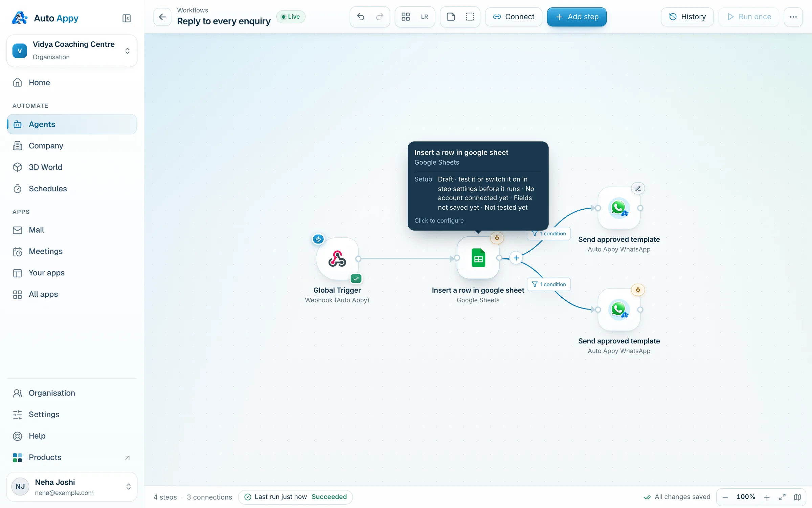
Task: Expand the Neha Joshi account menu
Action: pyautogui.click(x=72, y=487)
